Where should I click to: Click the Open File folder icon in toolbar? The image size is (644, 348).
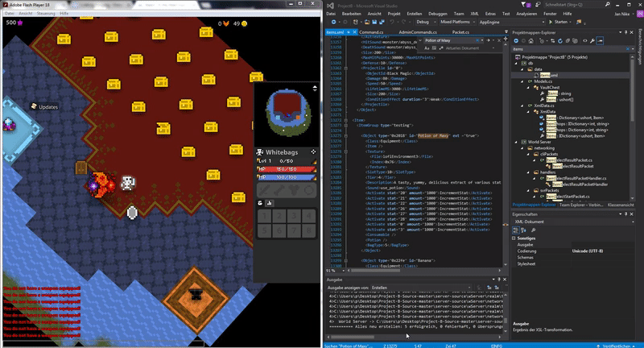[x=366, y=22]
